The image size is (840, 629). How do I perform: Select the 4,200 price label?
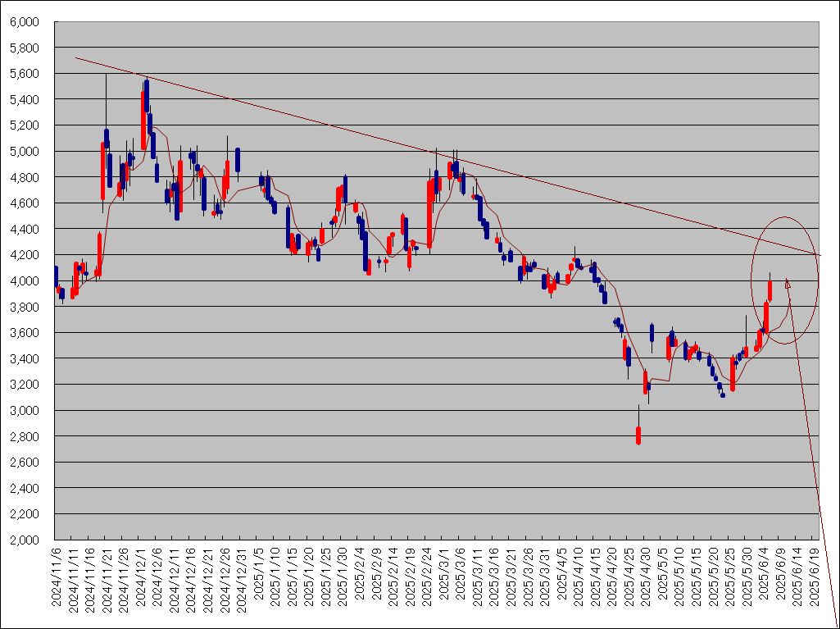tap(25, 255)
